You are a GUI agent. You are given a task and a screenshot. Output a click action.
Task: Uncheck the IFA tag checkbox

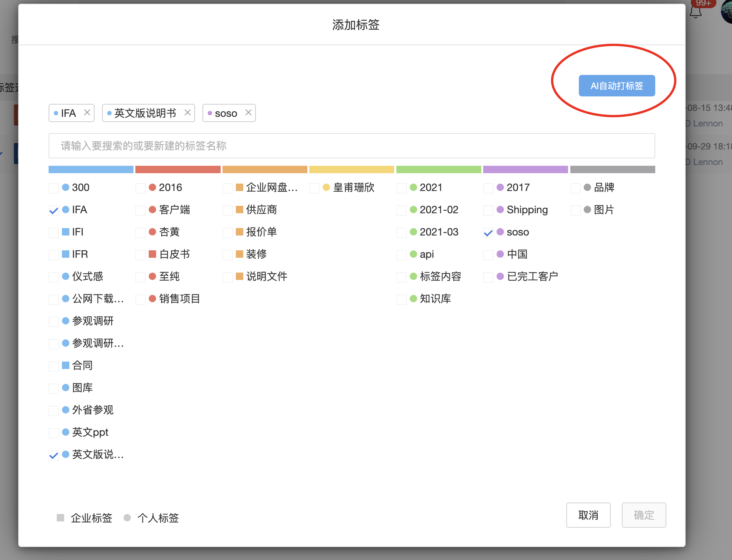(x=54, y=210)
